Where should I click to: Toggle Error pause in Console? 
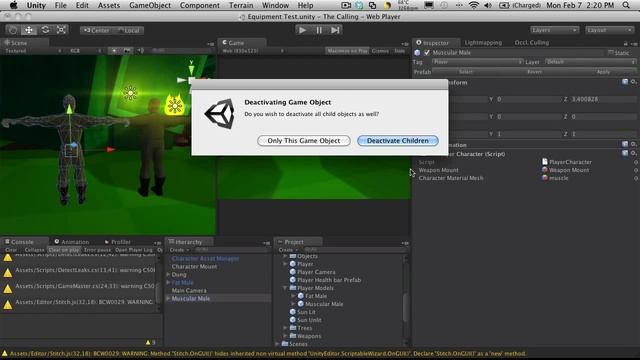(x=97, y=250)
